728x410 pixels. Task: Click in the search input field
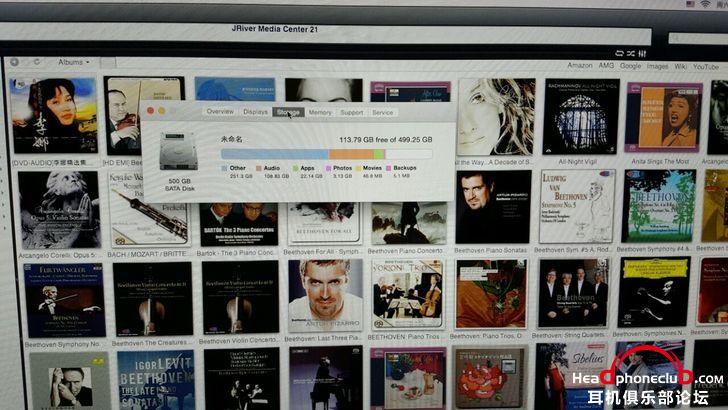(698, 38)
